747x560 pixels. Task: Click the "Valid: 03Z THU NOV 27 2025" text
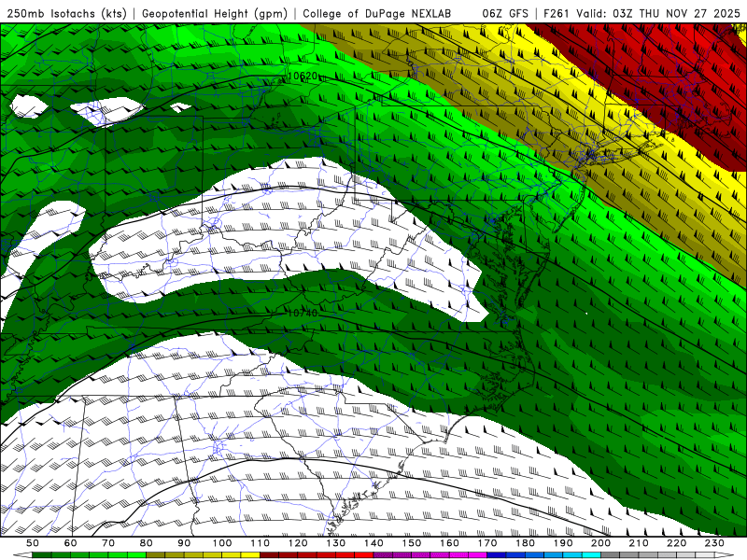(x=658, y=13)
